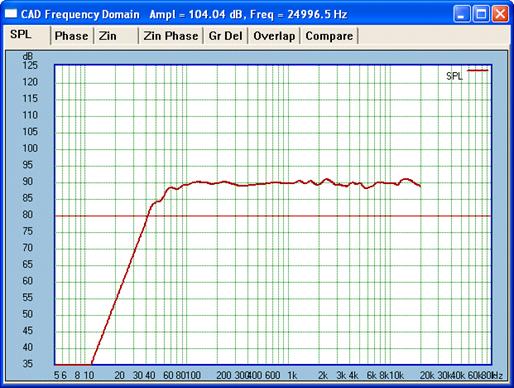Click the 20k frequency axis label
The image size is (514, 388).
click(x=427, y=375)
